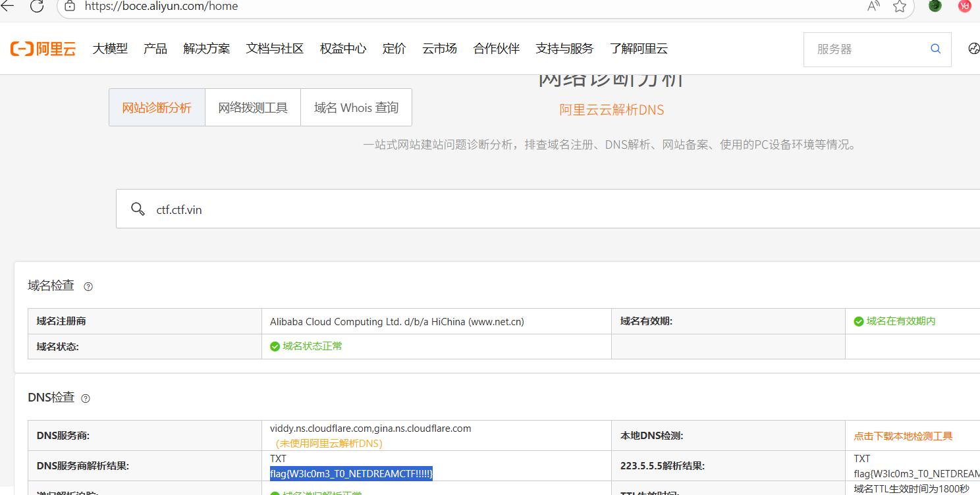
Task: Click the browser refresh icon
Action: (x=37, y=6)
